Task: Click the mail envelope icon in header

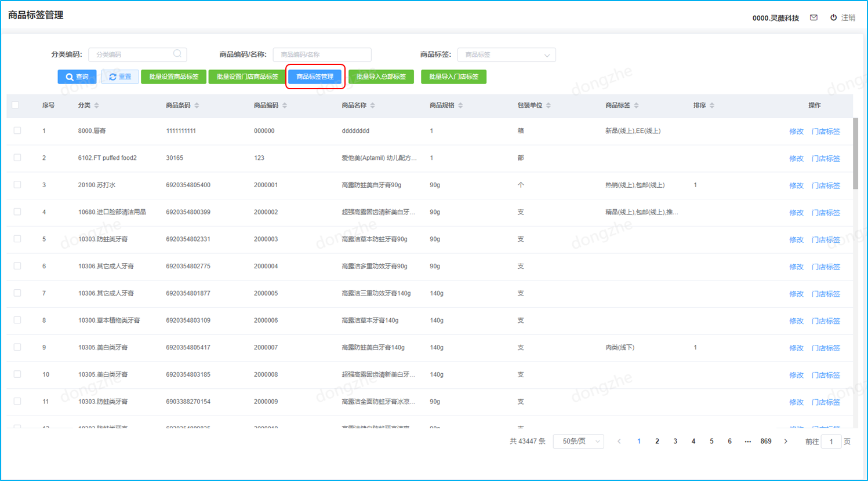Action: click(813, 17)
